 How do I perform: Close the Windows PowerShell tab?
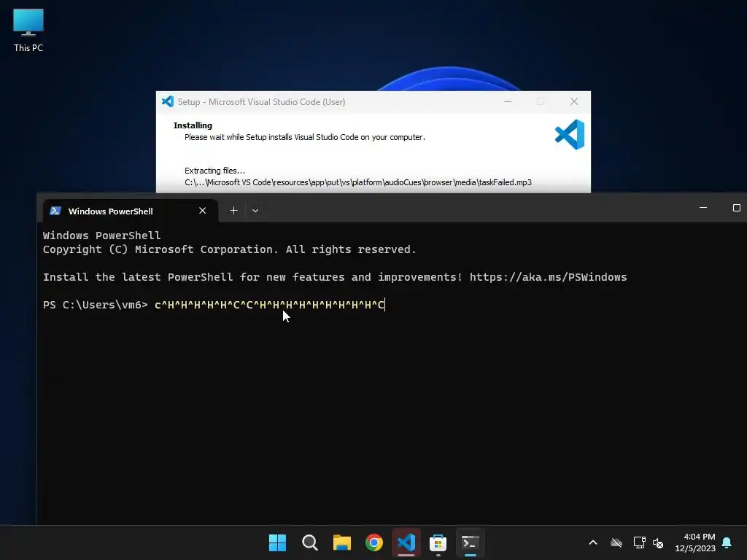(x=203, y=211)
